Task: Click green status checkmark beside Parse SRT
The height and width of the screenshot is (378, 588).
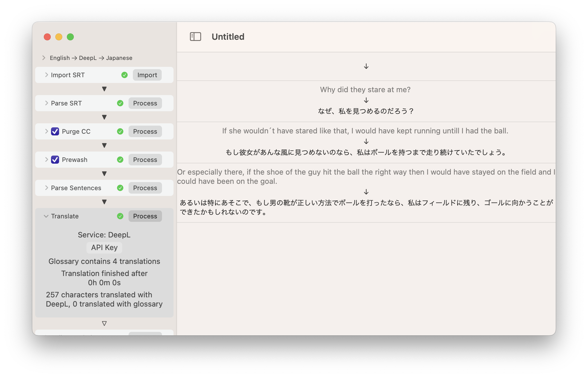Action: 120,103
